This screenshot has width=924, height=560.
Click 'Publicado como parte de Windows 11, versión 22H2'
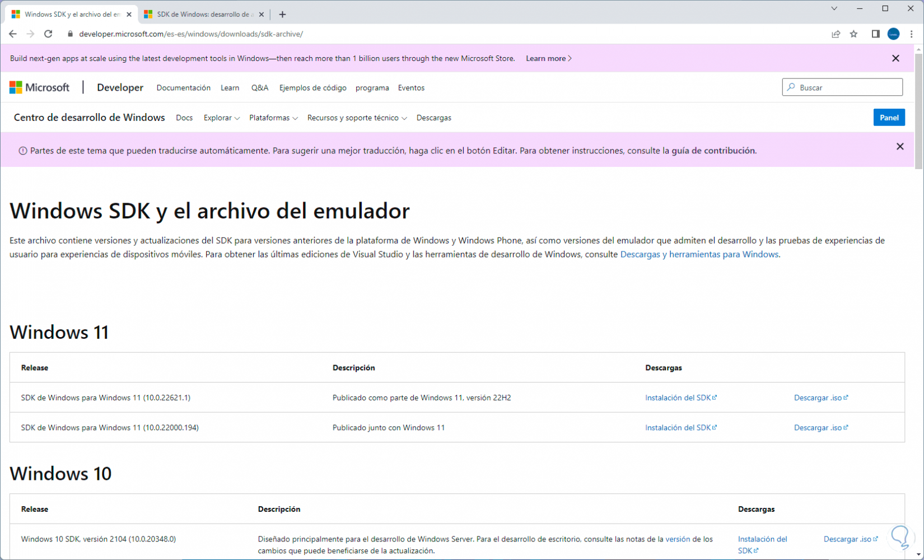pyautogui.click(x=422, y=398)
